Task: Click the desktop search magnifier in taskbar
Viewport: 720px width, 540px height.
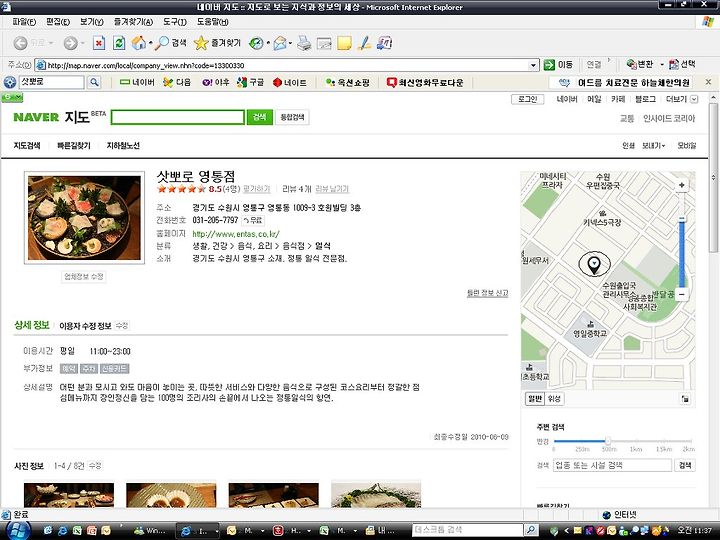Action: (x=531, y=530)
